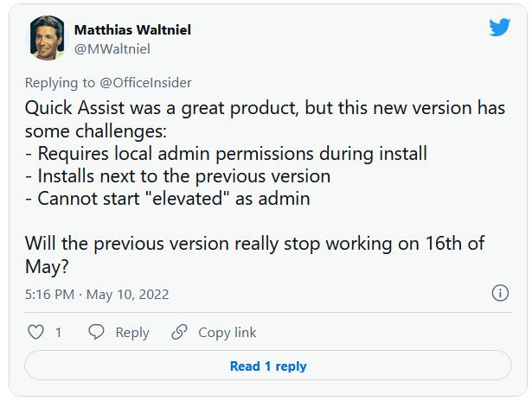Open Matthias Waltniel's profile photo

click(x=46, y=38)
